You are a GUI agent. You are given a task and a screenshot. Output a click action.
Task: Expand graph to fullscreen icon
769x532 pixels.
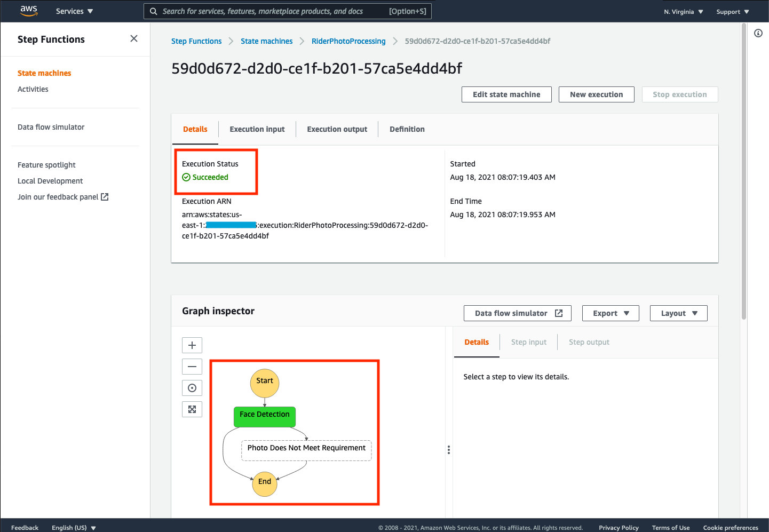pos(192,409)
